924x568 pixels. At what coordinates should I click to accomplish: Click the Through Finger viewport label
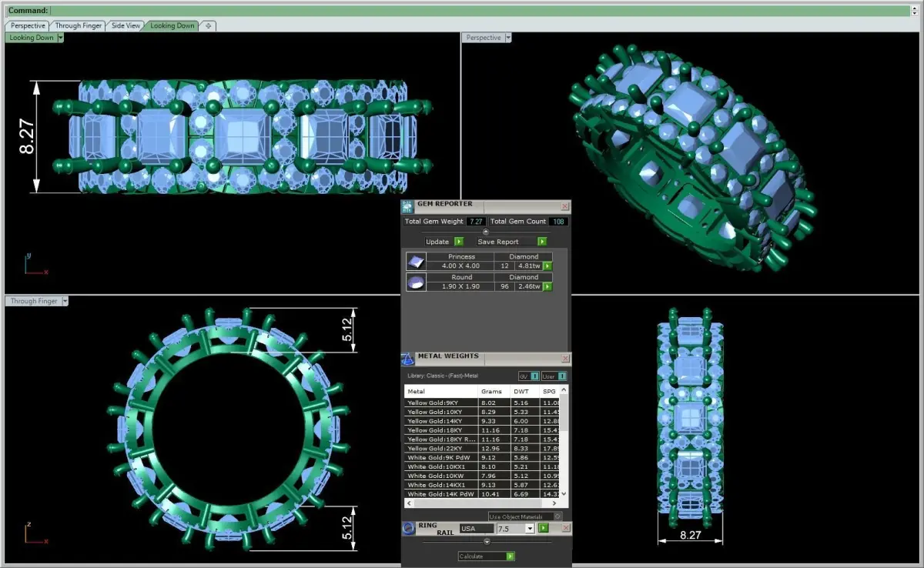click(34, 301)
